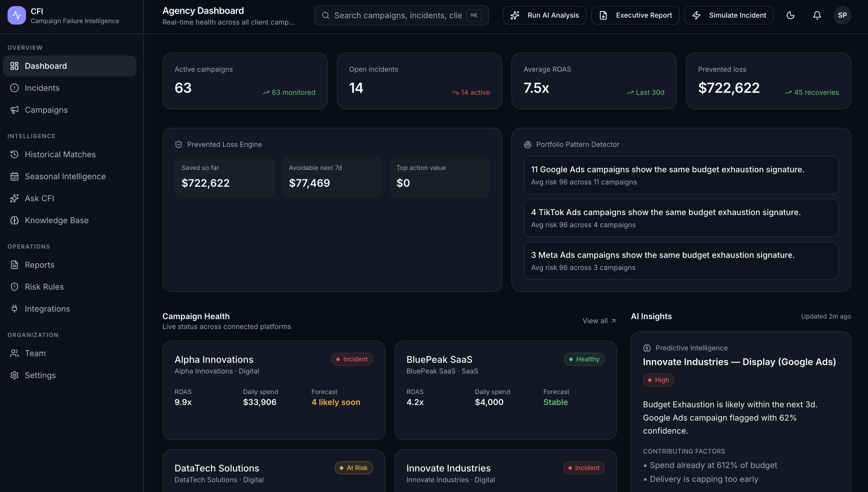This screenshot has height=492, width=868.
Task: Go to Ask CFI section
Action: click(70, 198)
